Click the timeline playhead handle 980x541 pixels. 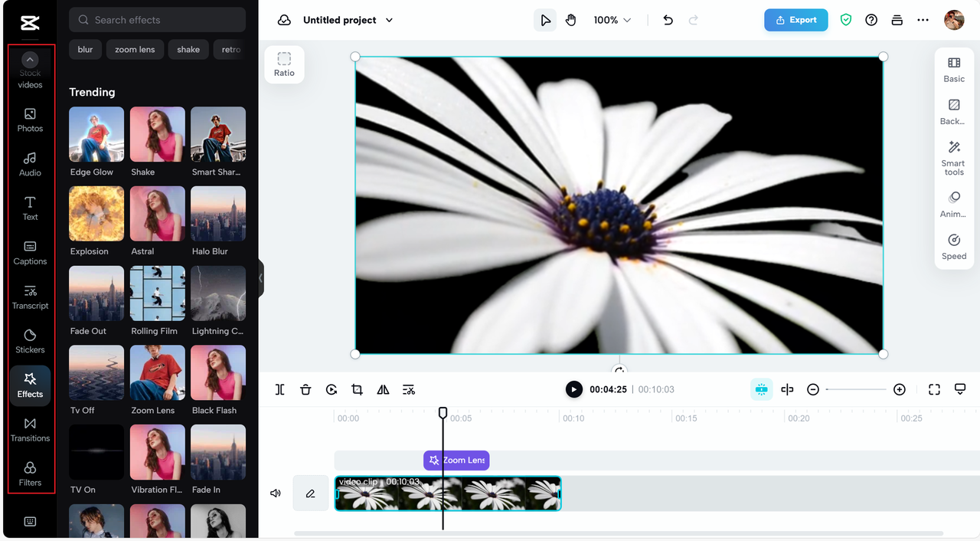443,413
